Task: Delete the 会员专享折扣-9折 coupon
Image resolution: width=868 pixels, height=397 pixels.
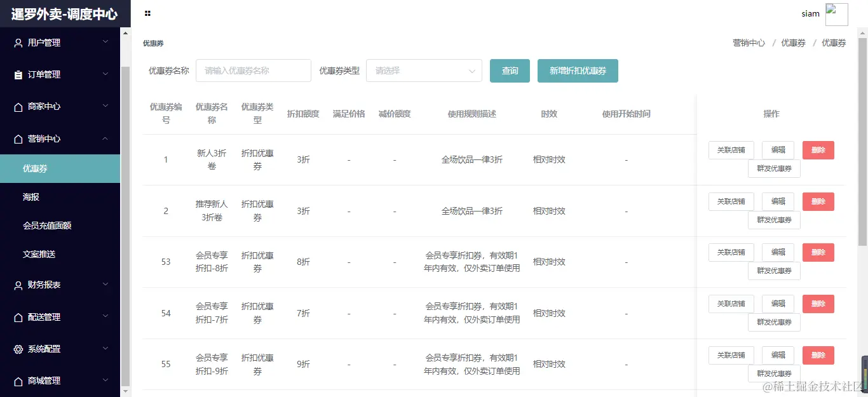Action: tap(818, 355)
